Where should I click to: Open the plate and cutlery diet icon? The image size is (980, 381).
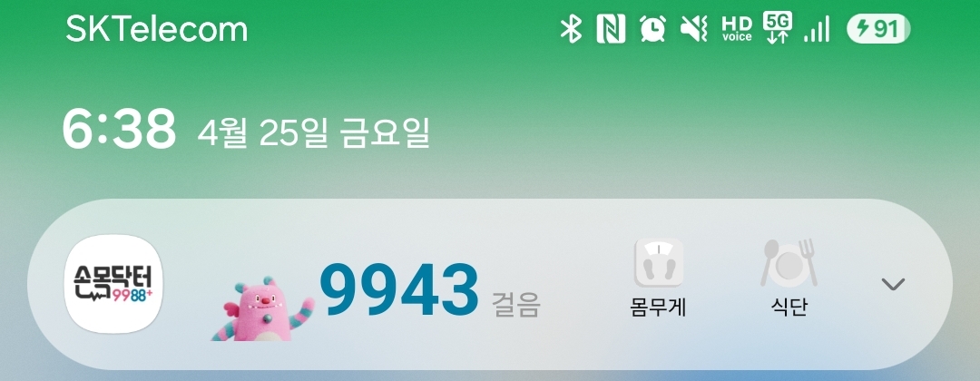pyautogui.click(x=789, y=263)
